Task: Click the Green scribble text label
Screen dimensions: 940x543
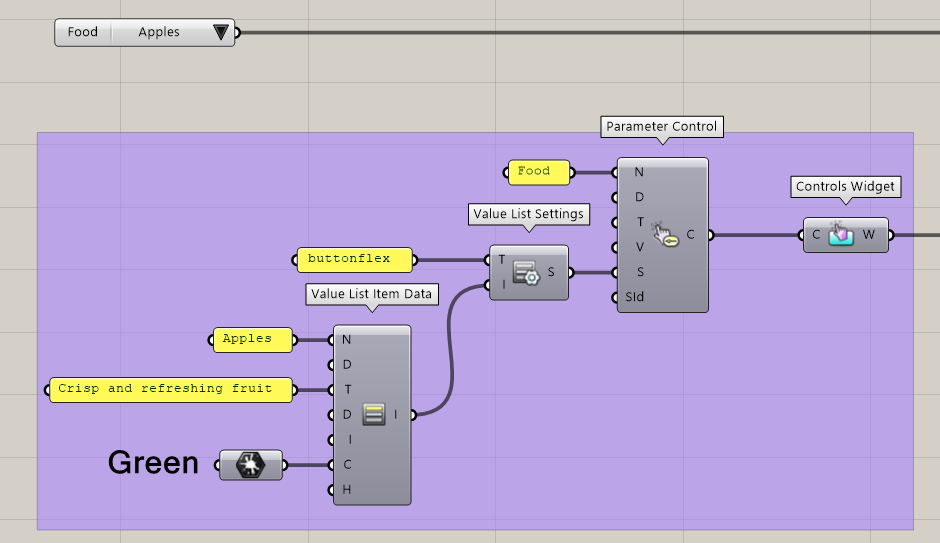Action: (153, 463)
